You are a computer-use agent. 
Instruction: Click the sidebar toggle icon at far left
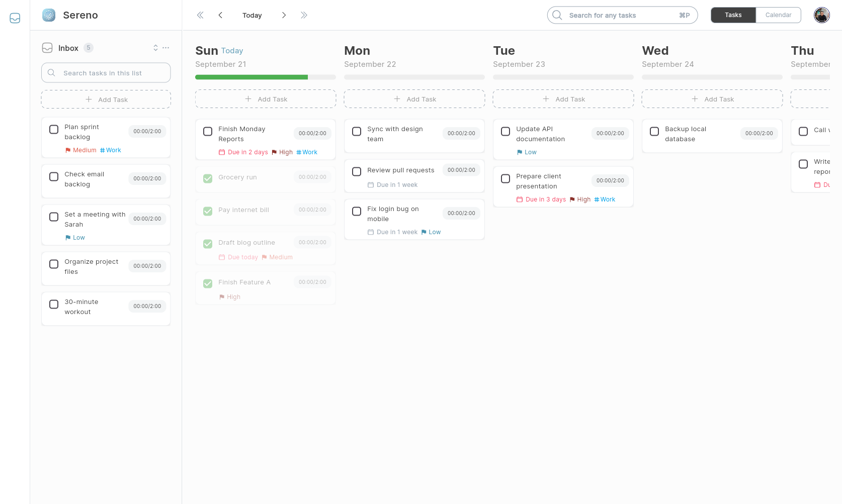(x=15, y=18)
